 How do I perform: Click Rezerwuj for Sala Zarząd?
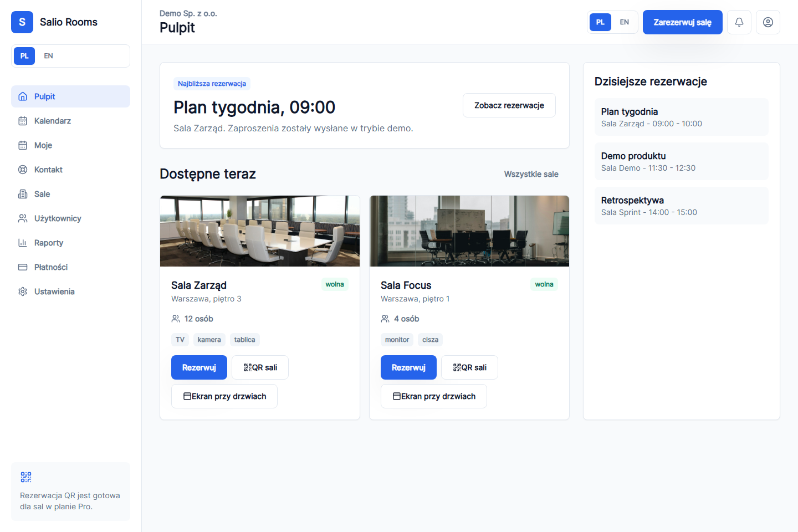(x=199, y=367)
